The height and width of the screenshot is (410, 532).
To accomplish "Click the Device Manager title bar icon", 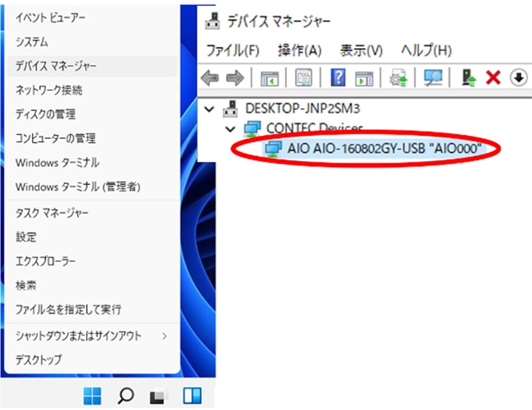I will (213, 21).
